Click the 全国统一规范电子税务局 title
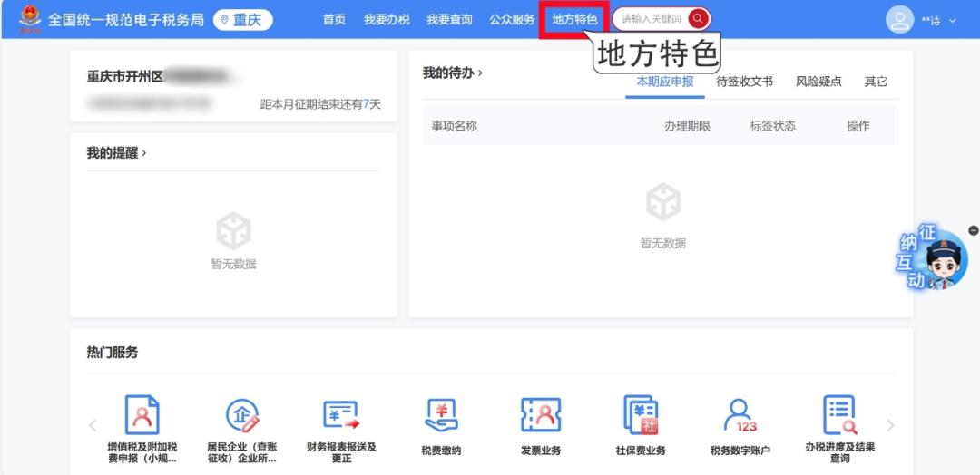 point(126,20)
